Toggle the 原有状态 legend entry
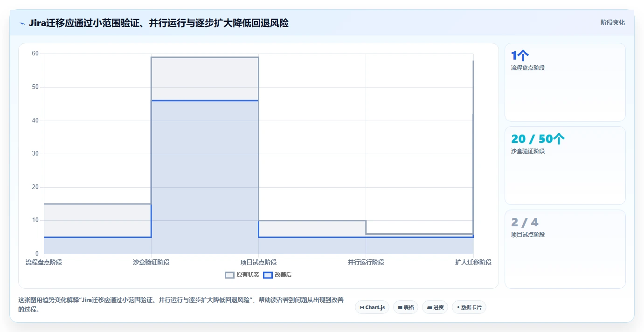 [242, 275]
